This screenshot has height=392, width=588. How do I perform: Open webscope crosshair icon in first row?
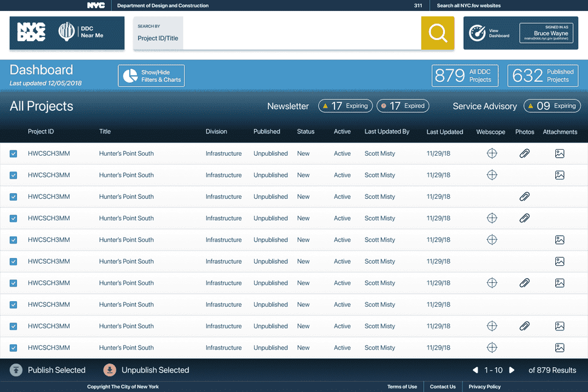click(492, 153)
